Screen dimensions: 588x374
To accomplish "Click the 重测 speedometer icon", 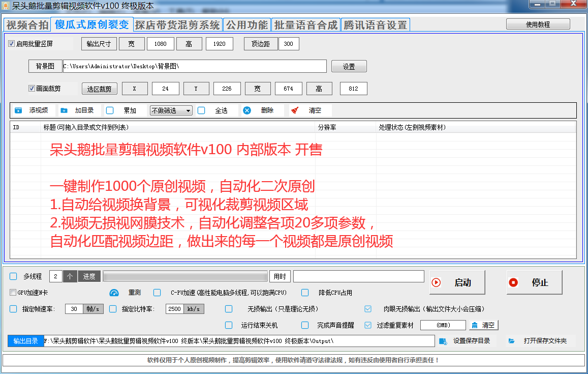I will (114, 293).
